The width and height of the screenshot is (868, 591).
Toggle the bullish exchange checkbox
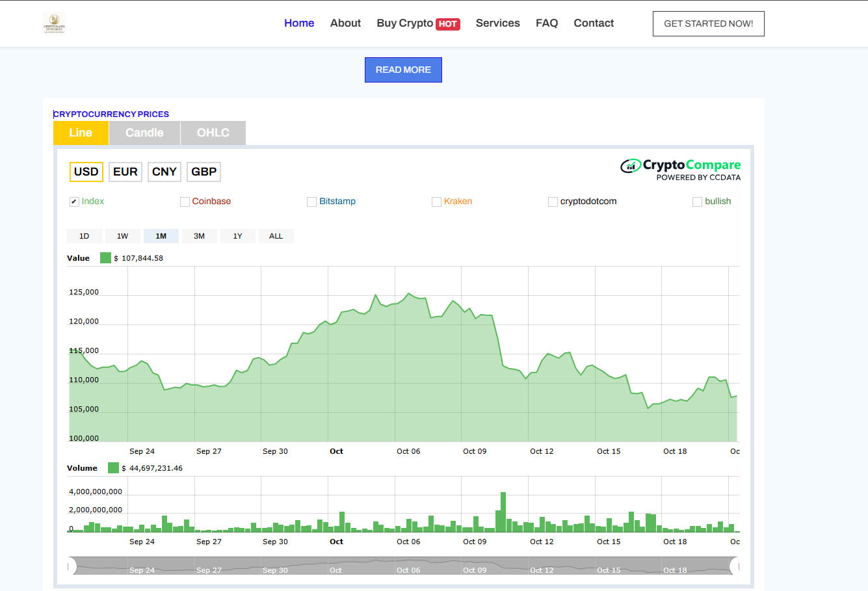(697, 202)
